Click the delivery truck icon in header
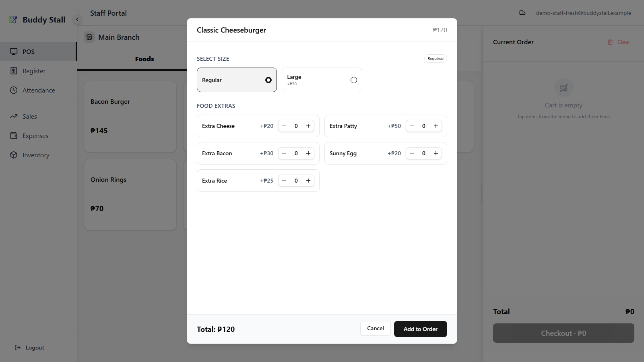Viewport: 644px width, 362px height. point(522,13)
